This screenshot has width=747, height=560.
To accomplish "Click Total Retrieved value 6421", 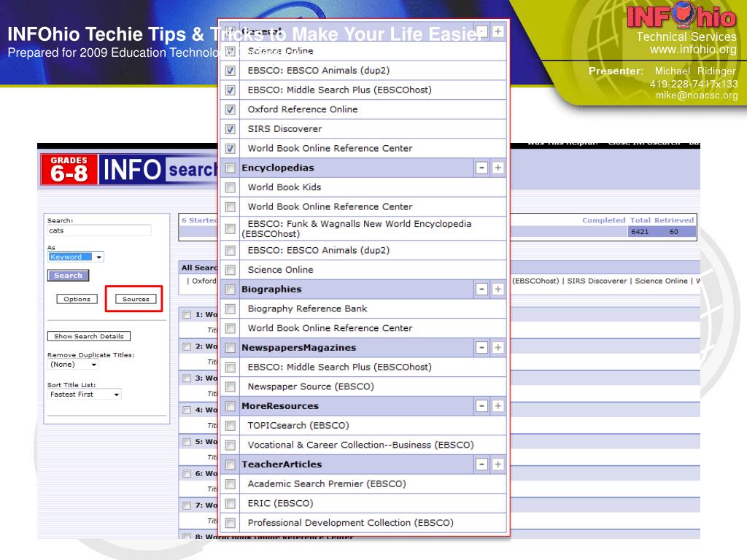I will pyautogui.click(x=640, y=232).
